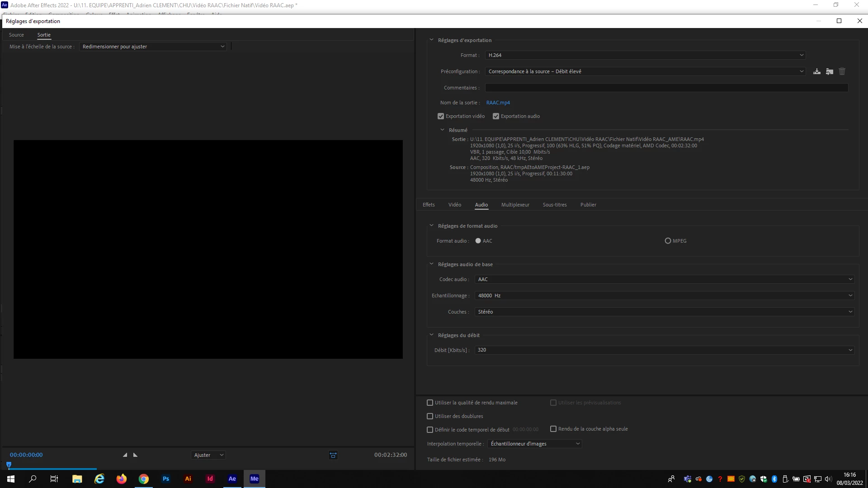Select the MPEG audio format radio button
This screenshot has width=868, height=488.
pos(668,241)
